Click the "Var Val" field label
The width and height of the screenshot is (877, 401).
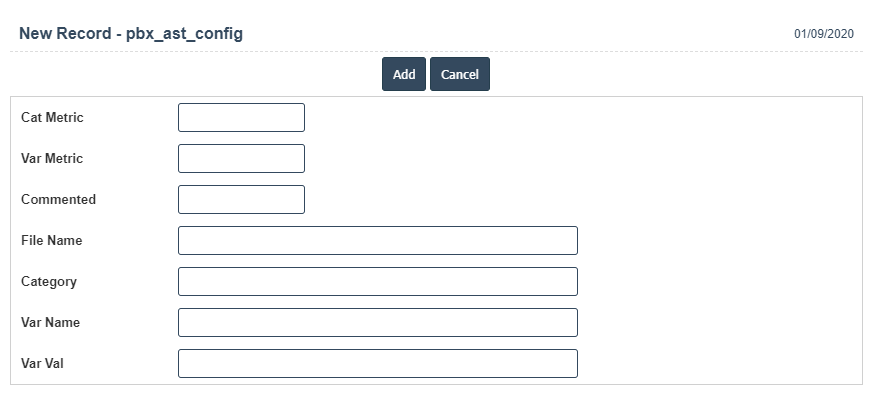coord(43,364)
